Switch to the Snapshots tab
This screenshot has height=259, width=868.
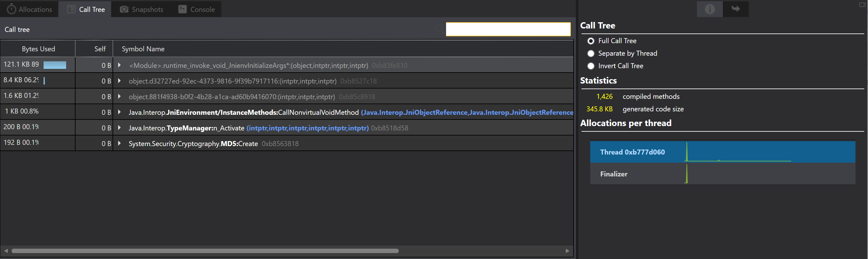click(141, 9)
